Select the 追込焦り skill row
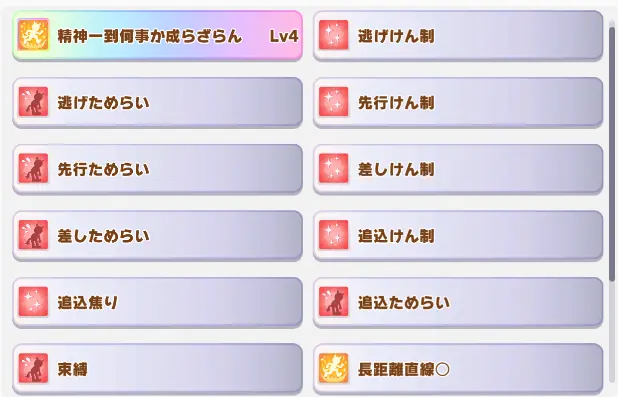 point(157,302)
